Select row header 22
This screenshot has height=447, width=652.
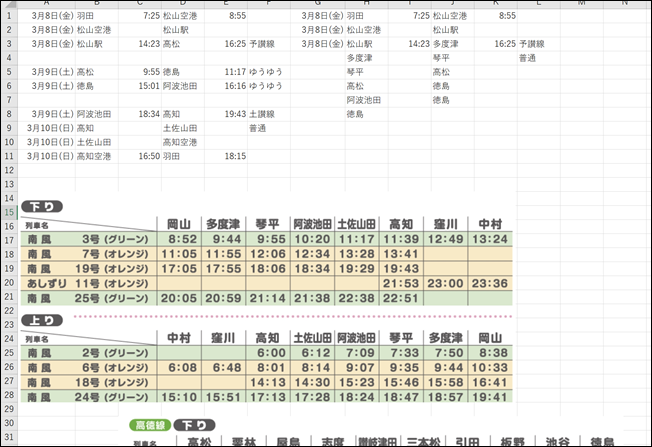click(9, 311)
